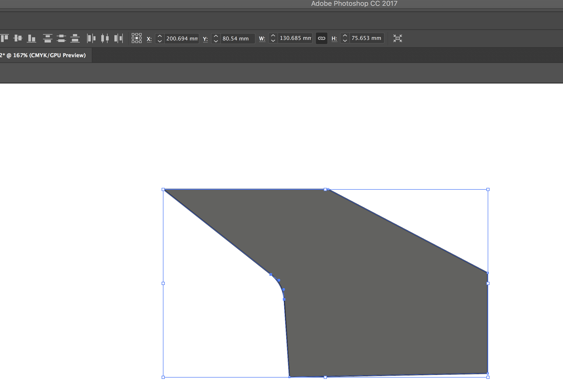Image resolution: width=563 pixels, height=392 pixels.
Task: Toggle constrain width and height proportions link
Action: pos(321,38)
